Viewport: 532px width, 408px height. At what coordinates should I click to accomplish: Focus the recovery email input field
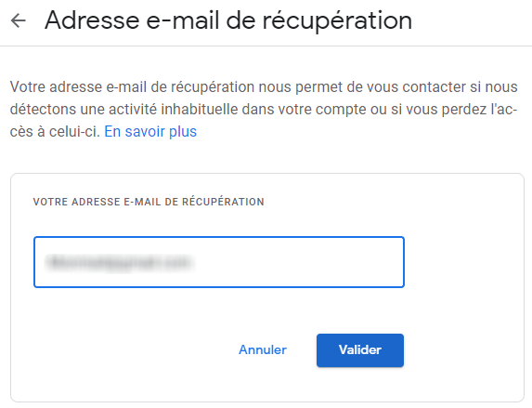(219, 262)
